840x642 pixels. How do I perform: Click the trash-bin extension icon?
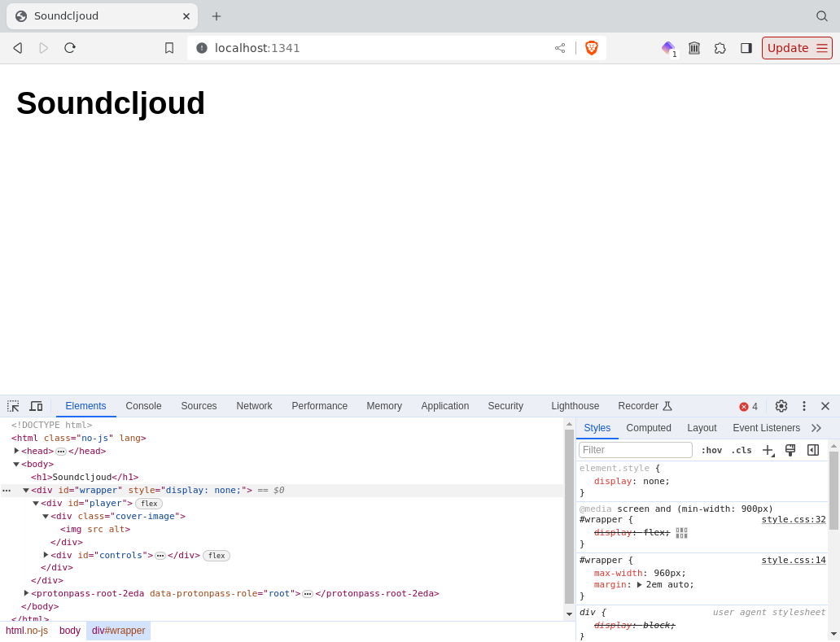click(694, 48)
